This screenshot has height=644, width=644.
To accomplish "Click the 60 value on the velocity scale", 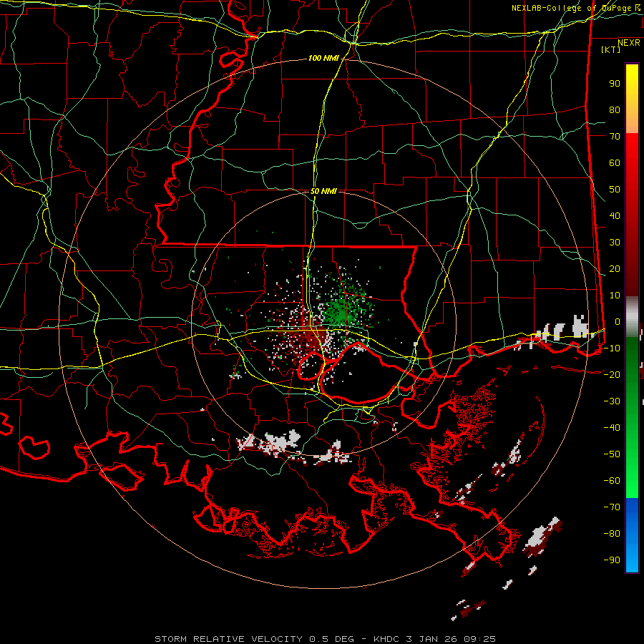I will (x=615, y=163).
